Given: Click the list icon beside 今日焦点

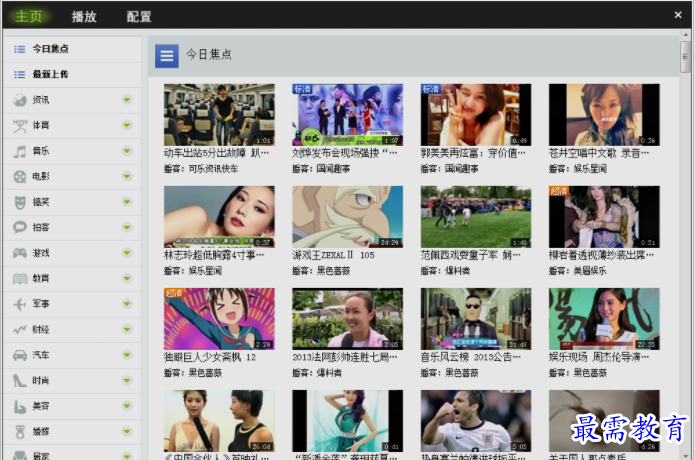Looking at the screenshot, I should [20, 49].
